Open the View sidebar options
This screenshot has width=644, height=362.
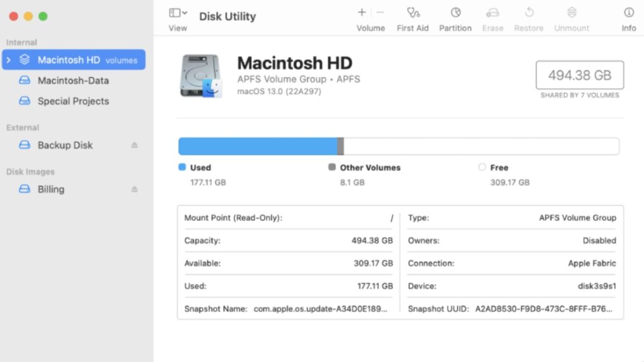click(x=178, y=13)
